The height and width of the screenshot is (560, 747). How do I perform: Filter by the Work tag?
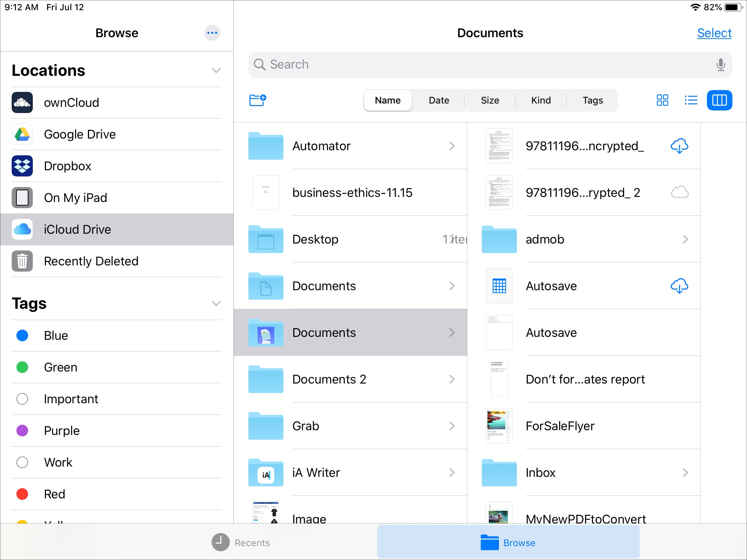(x=117, y=462)
